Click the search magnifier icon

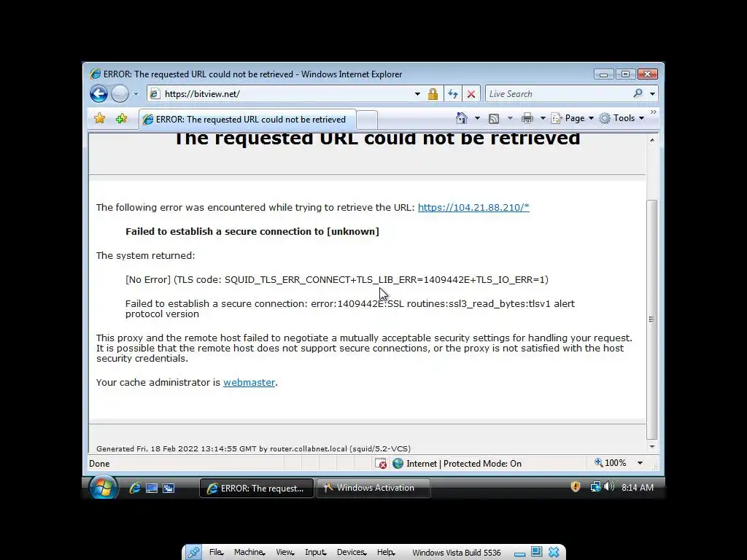(638, 93)
